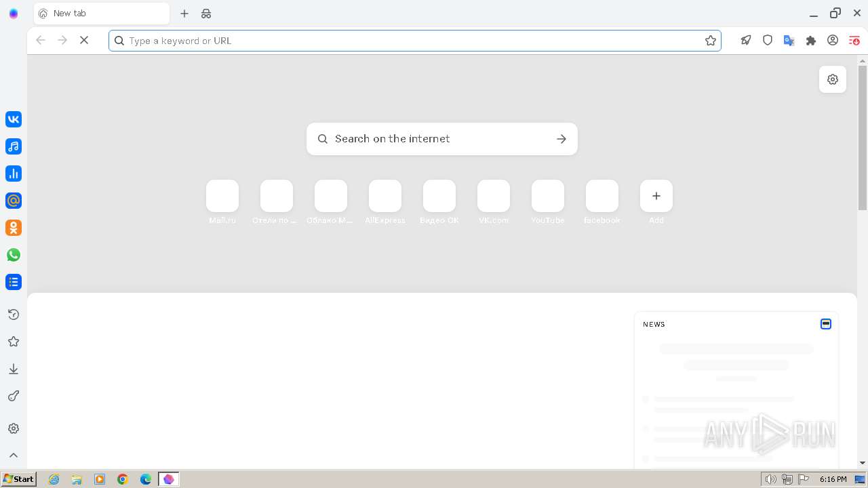868x488 pixels.
Task: Stop loading the page
Action: pyautogui.click(x=84, y=41)
